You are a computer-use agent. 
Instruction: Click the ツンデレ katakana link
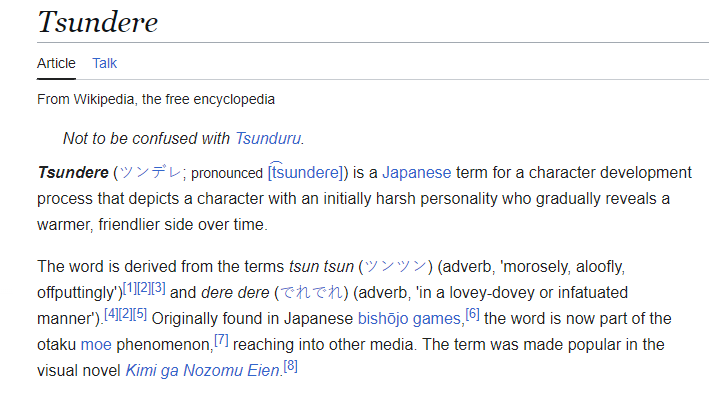pyautogui.click(x=150, y=173)
